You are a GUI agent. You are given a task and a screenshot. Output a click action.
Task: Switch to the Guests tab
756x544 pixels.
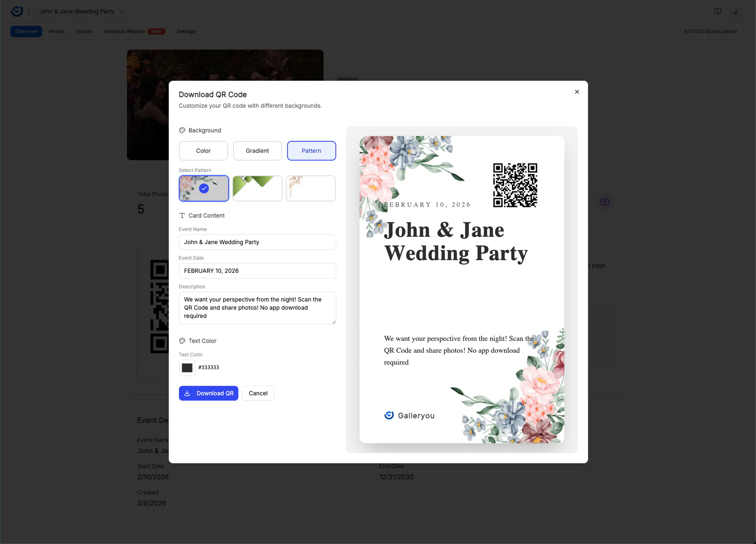click(x=84, y=32)
